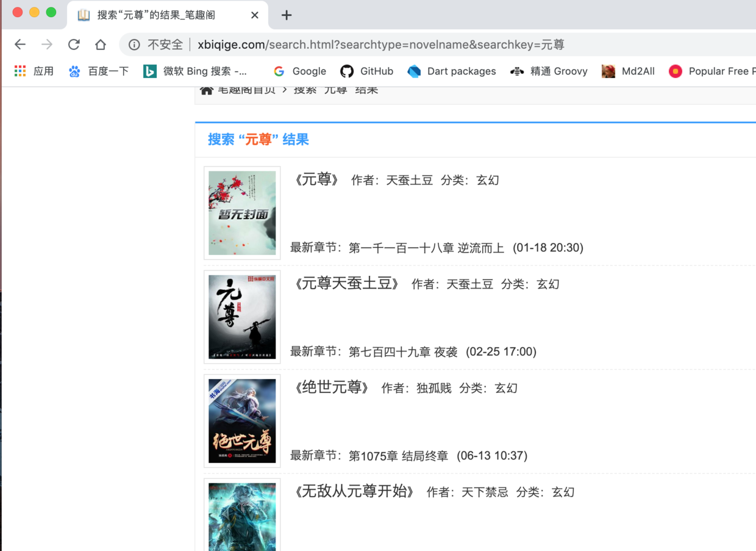The height and width of the screenshot is (551, 756).
Task: Open chapter 第七百四十九章 夜袭
Action: pos(403,351)
